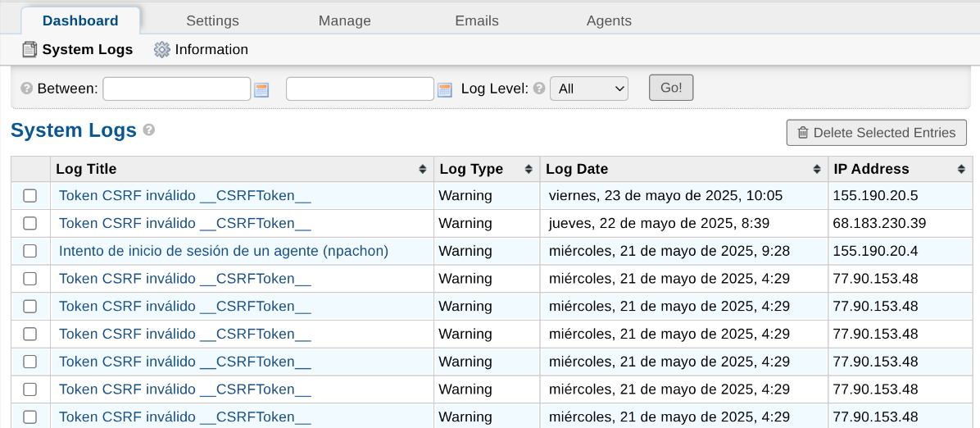This screenshot has width=980, height=428.
Task: Check the box for the 68.183.230.39 entry
Action: pos(30,223)
